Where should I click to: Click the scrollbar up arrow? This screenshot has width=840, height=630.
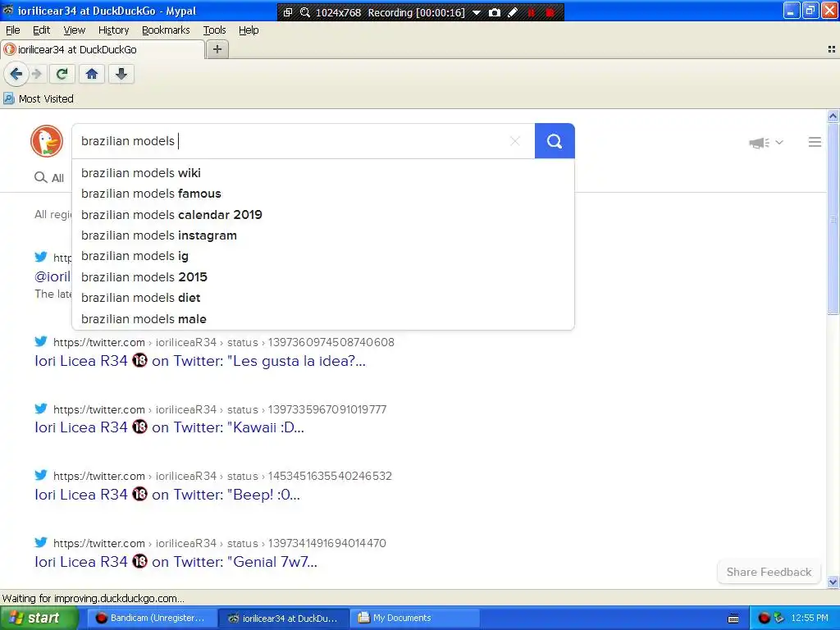pos(833,116)
